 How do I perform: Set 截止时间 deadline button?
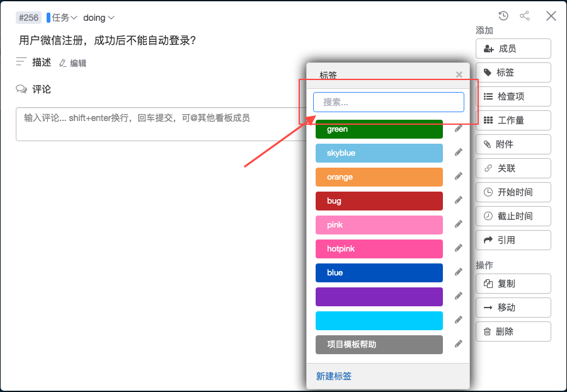click(513, 216)
